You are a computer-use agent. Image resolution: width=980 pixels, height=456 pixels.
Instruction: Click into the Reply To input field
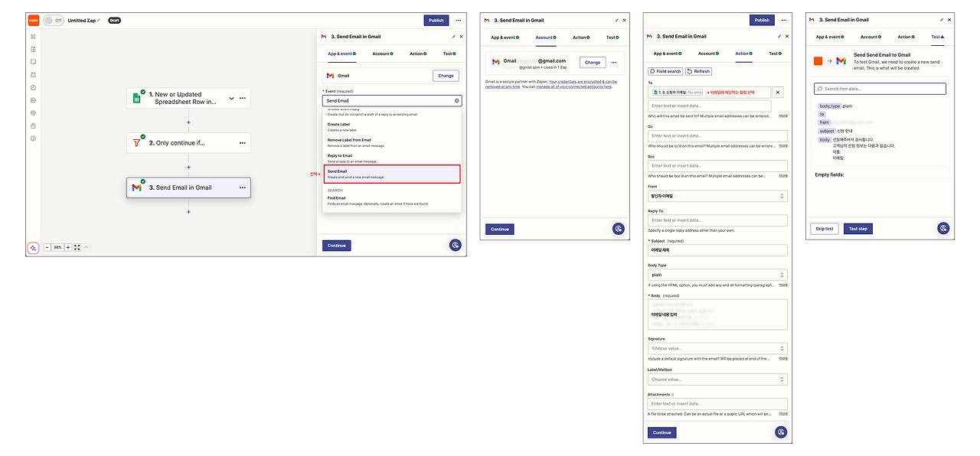click(717, 220)
